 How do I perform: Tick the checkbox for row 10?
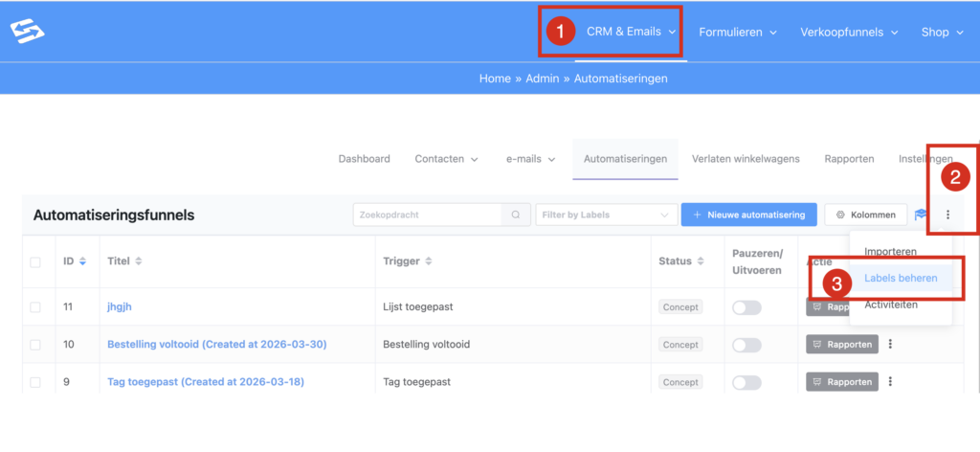tap(35, 345)
